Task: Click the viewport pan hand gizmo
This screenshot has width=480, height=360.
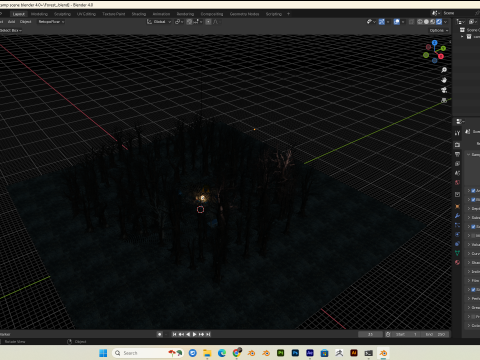Action: point(444,80)
